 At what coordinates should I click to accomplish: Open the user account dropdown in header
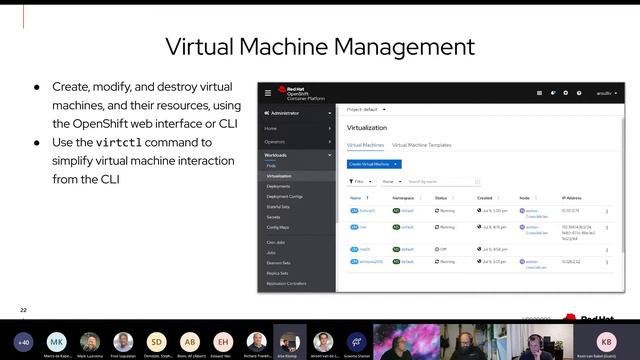point(607,93)
